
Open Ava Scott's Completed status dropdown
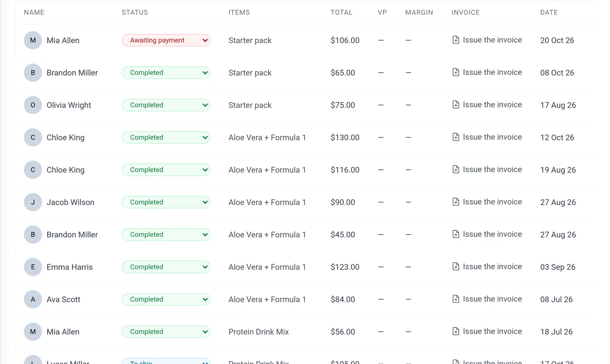166,300
